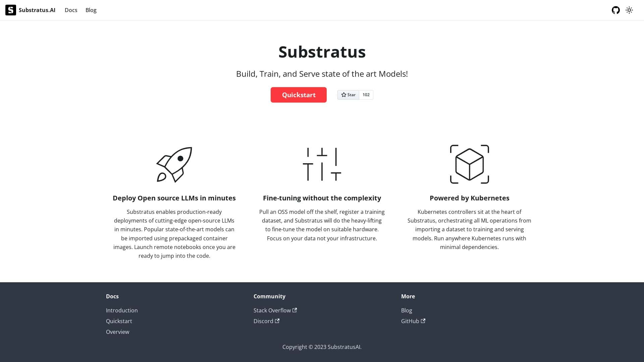
Task: Open GitHub via the top-right GitHub icon
Action: (x=616, y=10)
